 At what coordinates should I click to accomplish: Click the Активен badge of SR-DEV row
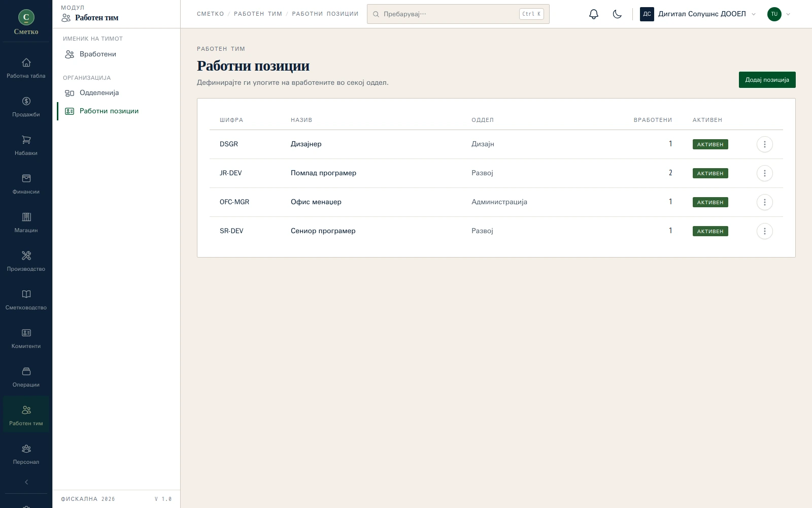tap(710, 231)
